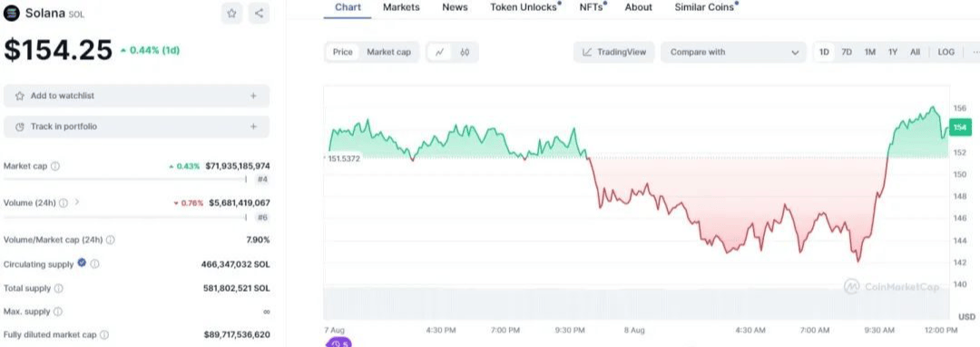Switch to candlestick chart icon
980x347 pixels.
tap(465, 53)
